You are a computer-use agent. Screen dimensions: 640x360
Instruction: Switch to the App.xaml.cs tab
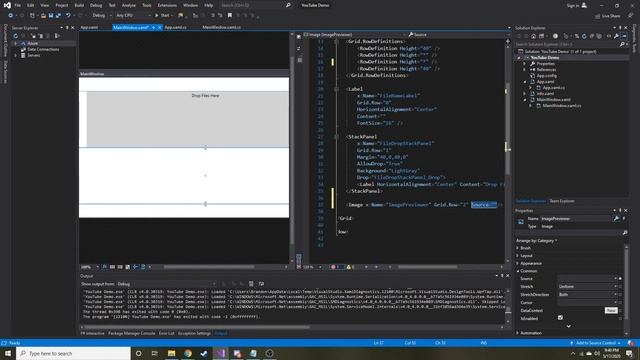(176, 27)
